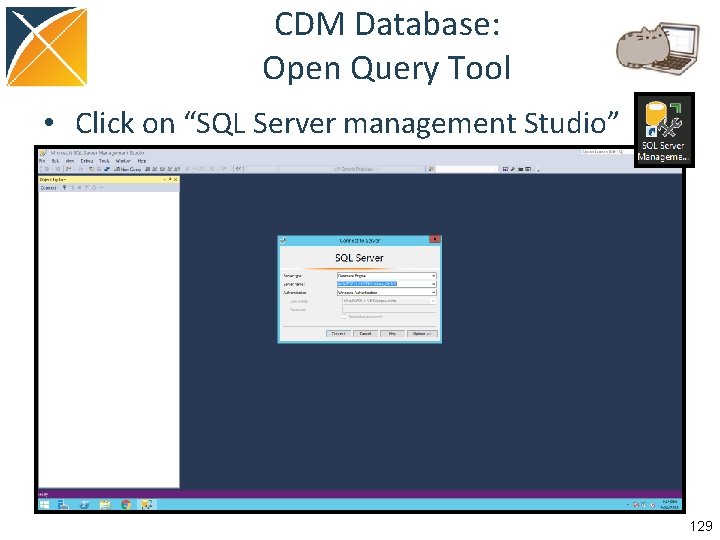Image resolution: width=720 pixels, height=540 pixels.
Task: Open Server Manager from the taskbar
Action: pyautogui.click(x=63, y=505)
